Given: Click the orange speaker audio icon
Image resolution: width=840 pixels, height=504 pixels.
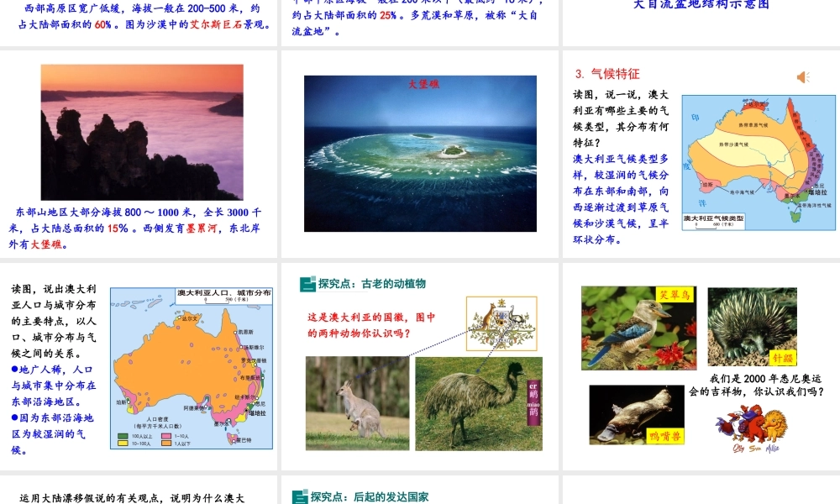Looking at the screenshot, I should click(x=803, y=77).
